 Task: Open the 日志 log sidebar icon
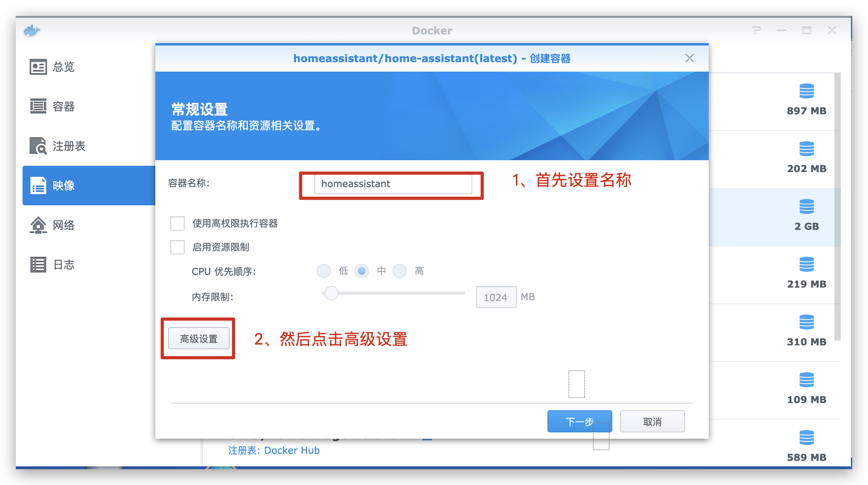pos(38,265)
